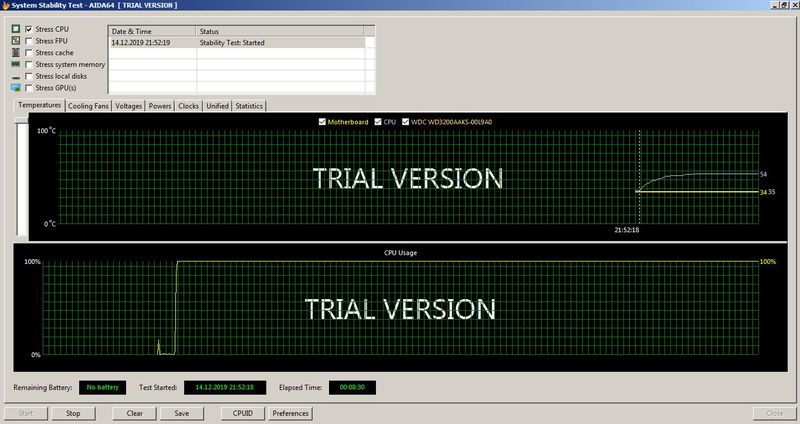Click the Clear button
800x424 pixels.
[135, 413]
